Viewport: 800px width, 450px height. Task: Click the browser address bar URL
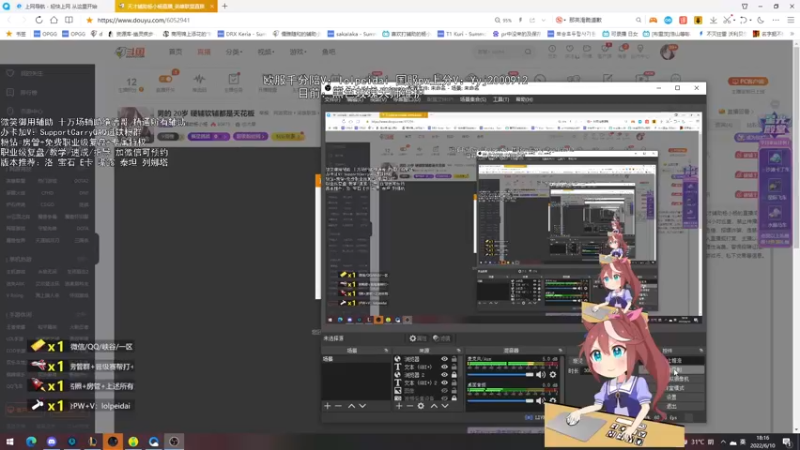(143, 20)
